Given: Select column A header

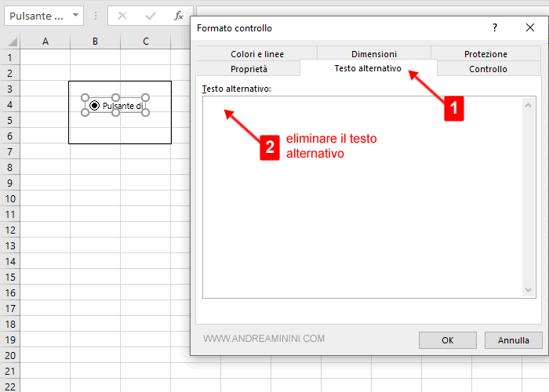Looking at the screenshot, I should (45, 42).
